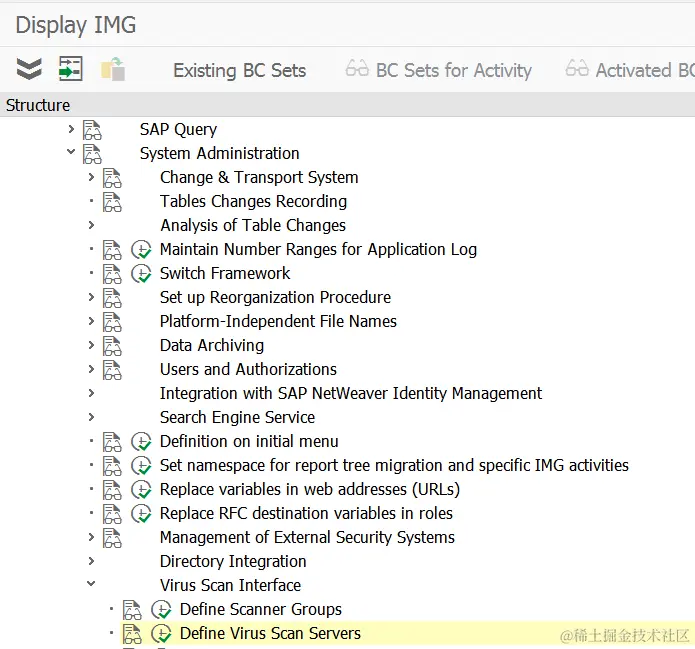This screenshot has width=695, height=649.
Task: Expand Change & Transport System node
Action: pos(91,177)
